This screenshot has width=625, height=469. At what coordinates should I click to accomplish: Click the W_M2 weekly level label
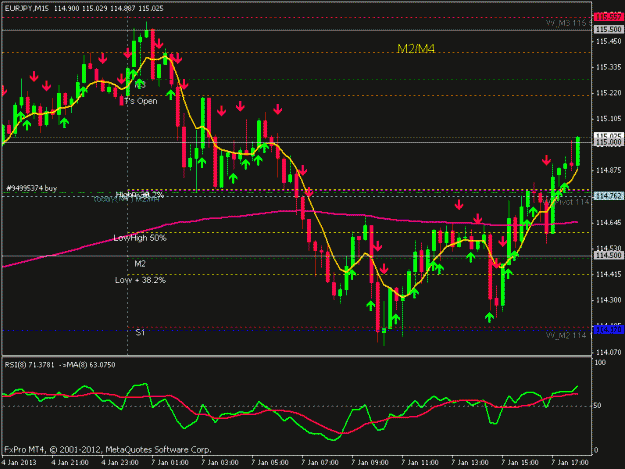tap(568, 336)
